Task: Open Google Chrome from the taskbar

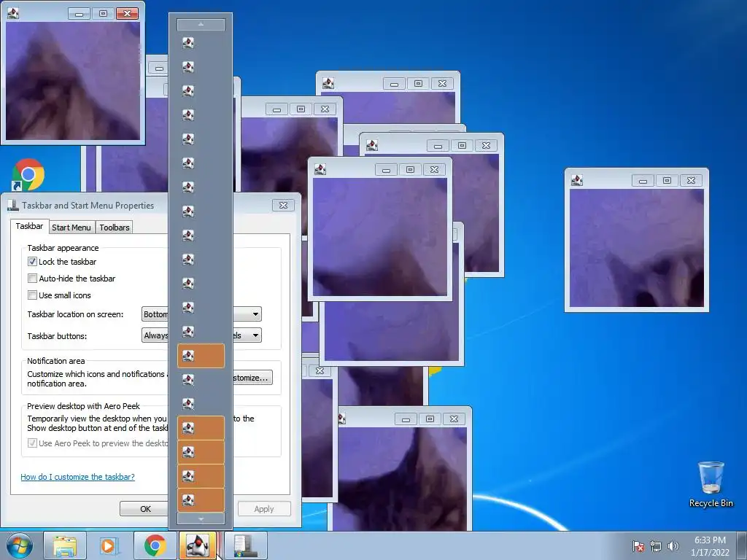Action: 155,545
